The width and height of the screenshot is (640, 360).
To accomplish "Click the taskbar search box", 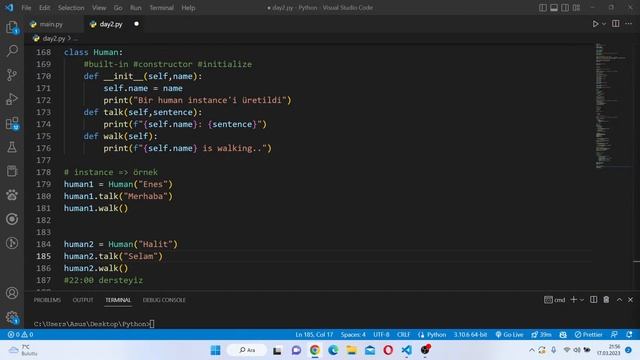I will [x=247, y=350].
